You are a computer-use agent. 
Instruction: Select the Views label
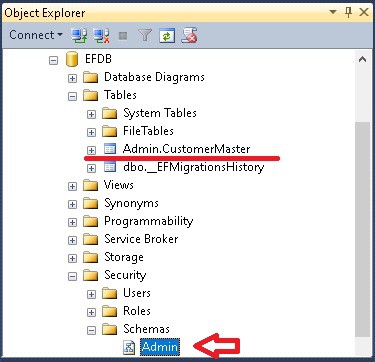(x=119, y=185)
